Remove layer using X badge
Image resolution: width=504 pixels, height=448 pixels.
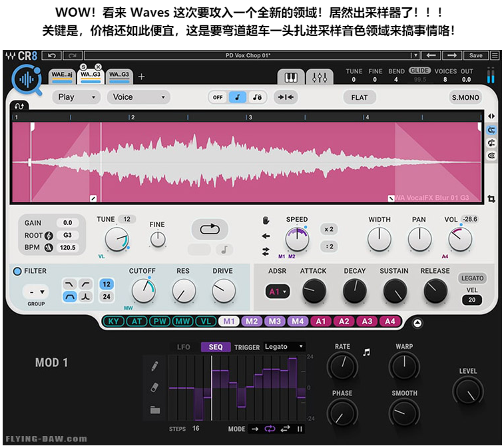[99, 67]
